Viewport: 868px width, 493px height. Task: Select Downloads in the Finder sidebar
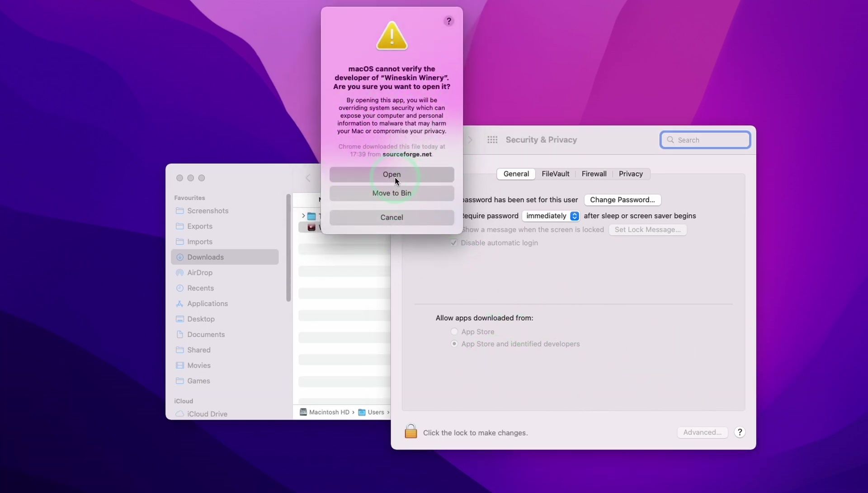pyautogui.click(x=225, y=257)
